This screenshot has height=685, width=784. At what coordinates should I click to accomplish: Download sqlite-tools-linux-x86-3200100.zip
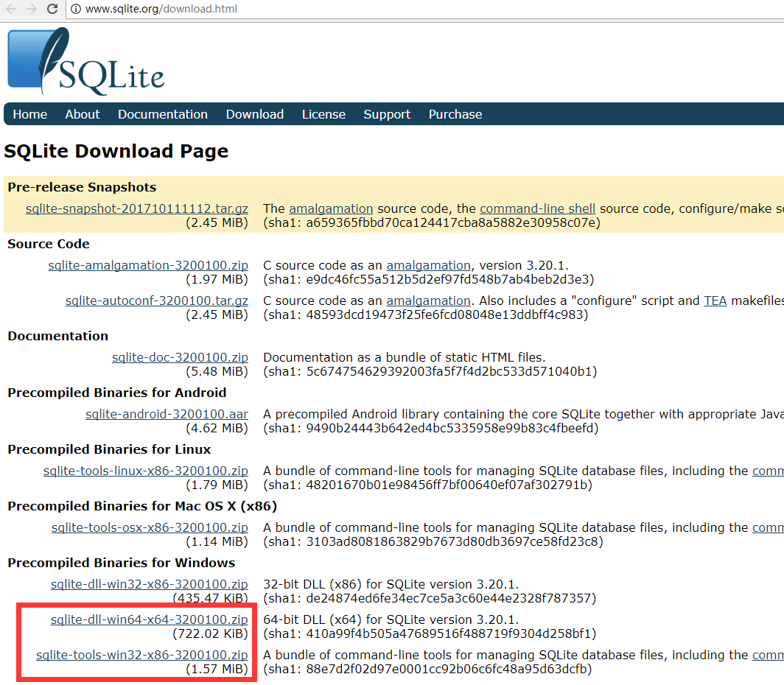(145, 471)
